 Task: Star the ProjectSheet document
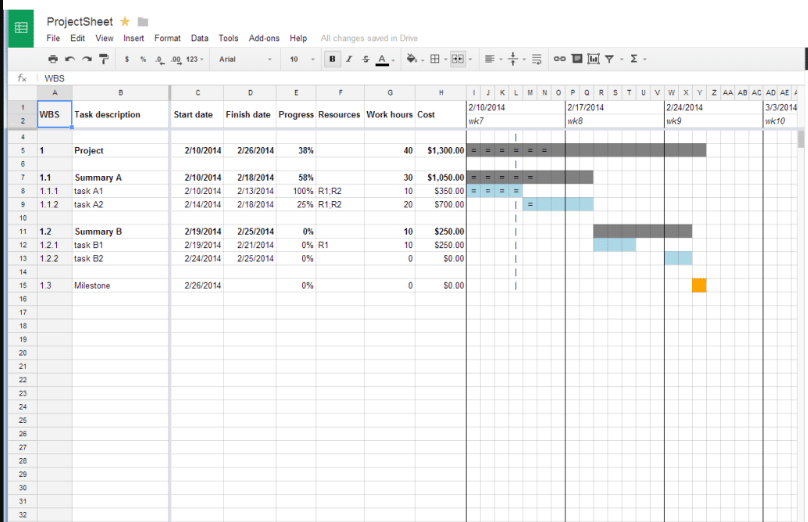point(125,21)
